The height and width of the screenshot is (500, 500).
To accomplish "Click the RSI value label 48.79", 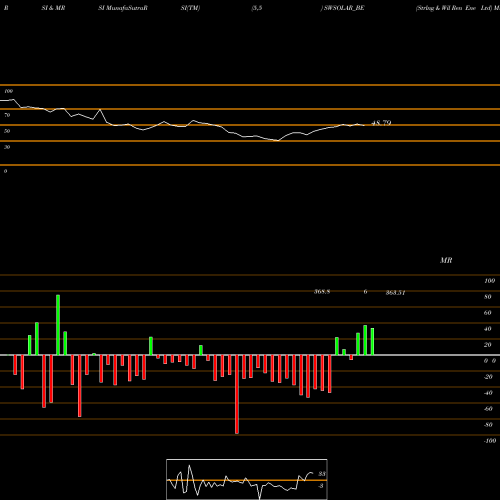I will [381, 123].
